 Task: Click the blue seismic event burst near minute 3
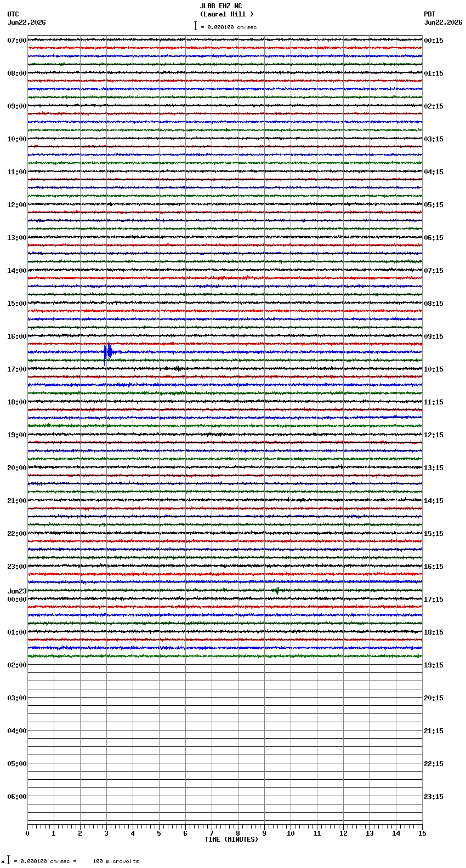109,352
